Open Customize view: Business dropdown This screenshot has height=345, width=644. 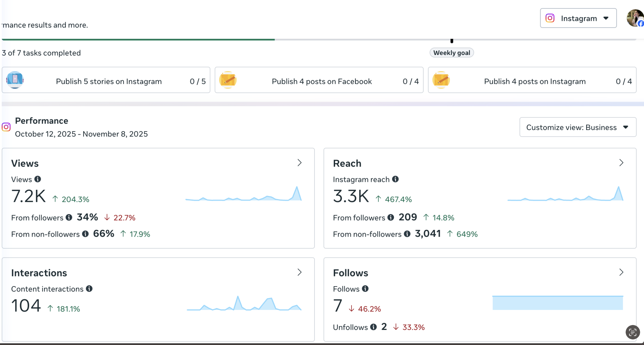pos(578,127)
